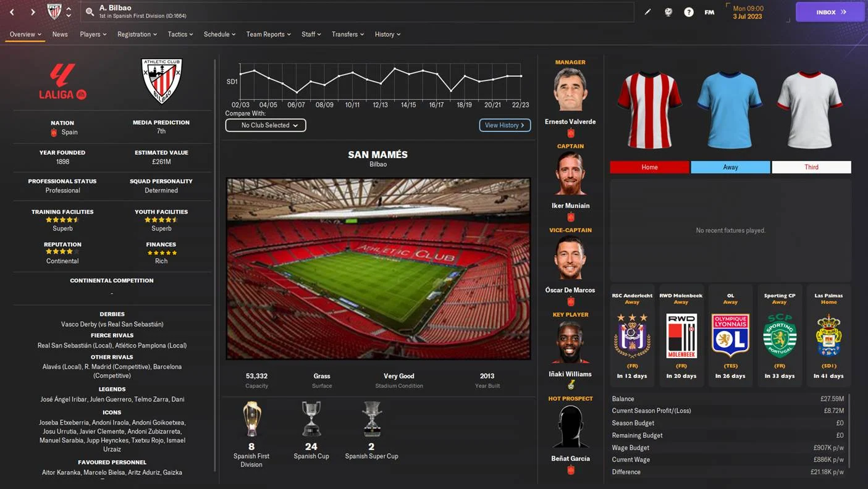The width and height of the screenshot is (868, 489).
Task: Click the San Mamés stadium photo
Action: click(378, 269)
